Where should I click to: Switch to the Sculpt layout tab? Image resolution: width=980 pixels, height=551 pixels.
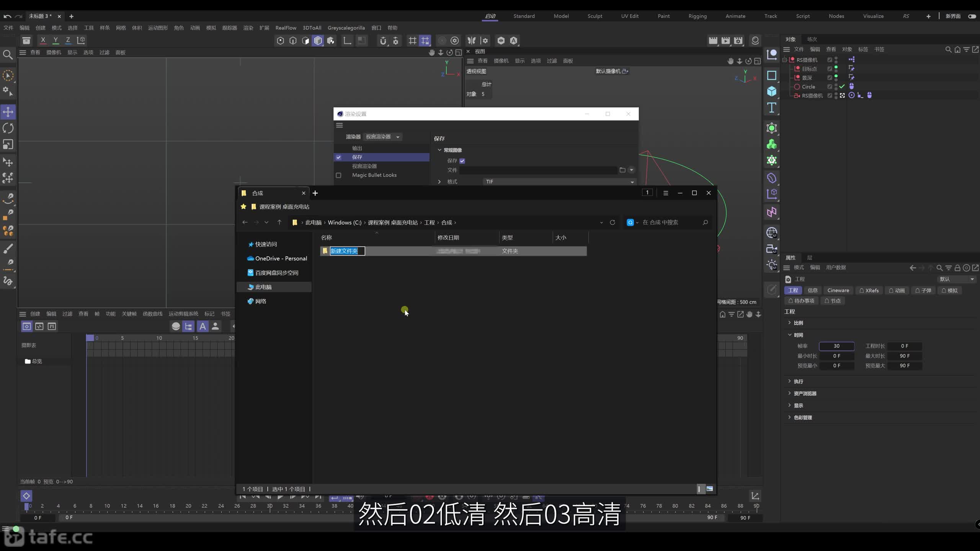click(x=595, y=16)
